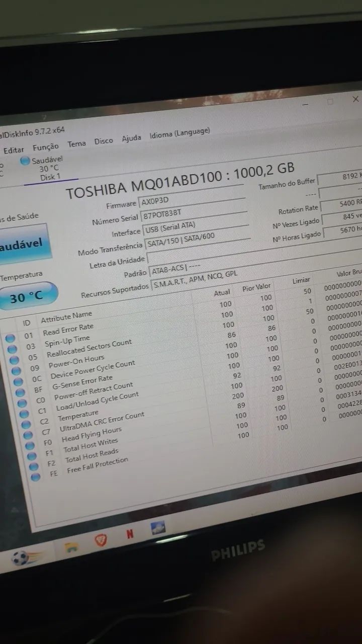362x644 pixels.
Task: Select the UltraDMA CRC Error Count attribute name
Action: [102, 423]
